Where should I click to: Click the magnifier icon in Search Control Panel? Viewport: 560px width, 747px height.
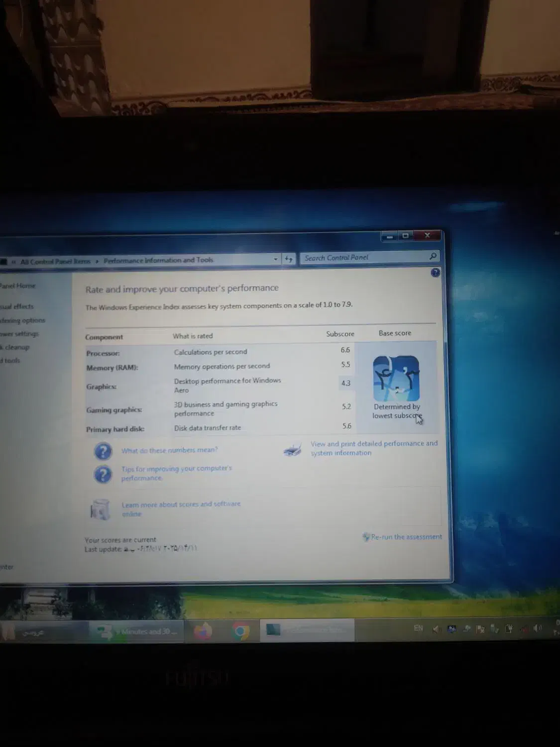coord(433,256)
